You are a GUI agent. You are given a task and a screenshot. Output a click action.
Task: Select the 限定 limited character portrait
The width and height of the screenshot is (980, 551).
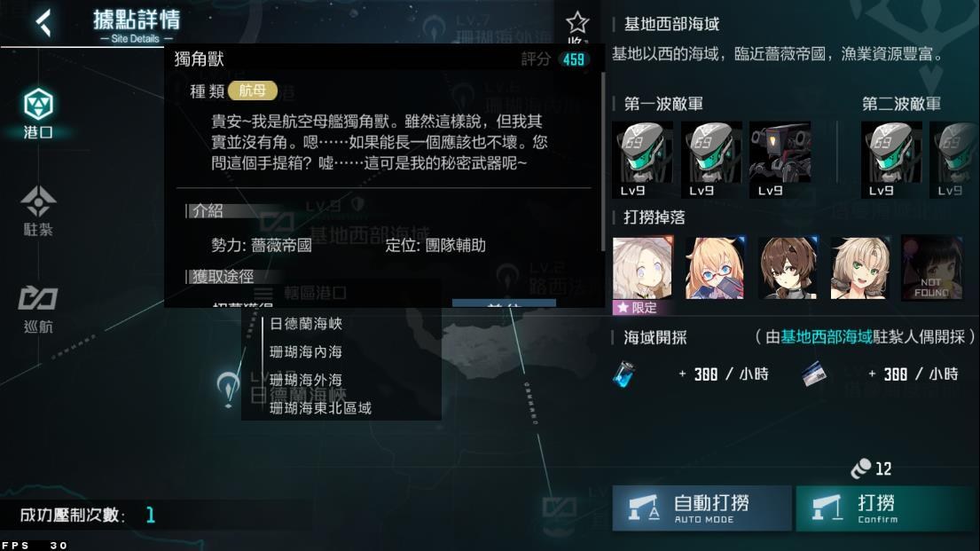pos(642,274)
